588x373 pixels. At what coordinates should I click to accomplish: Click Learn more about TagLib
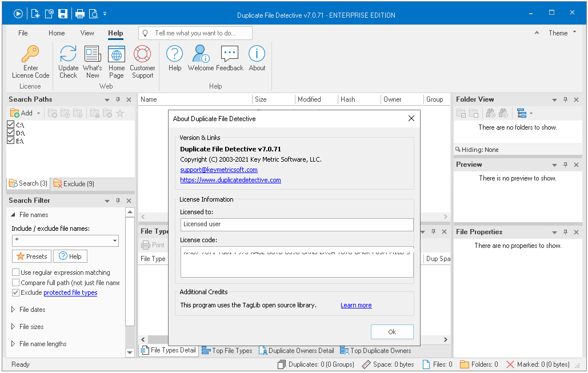click(x=356, y=305)
